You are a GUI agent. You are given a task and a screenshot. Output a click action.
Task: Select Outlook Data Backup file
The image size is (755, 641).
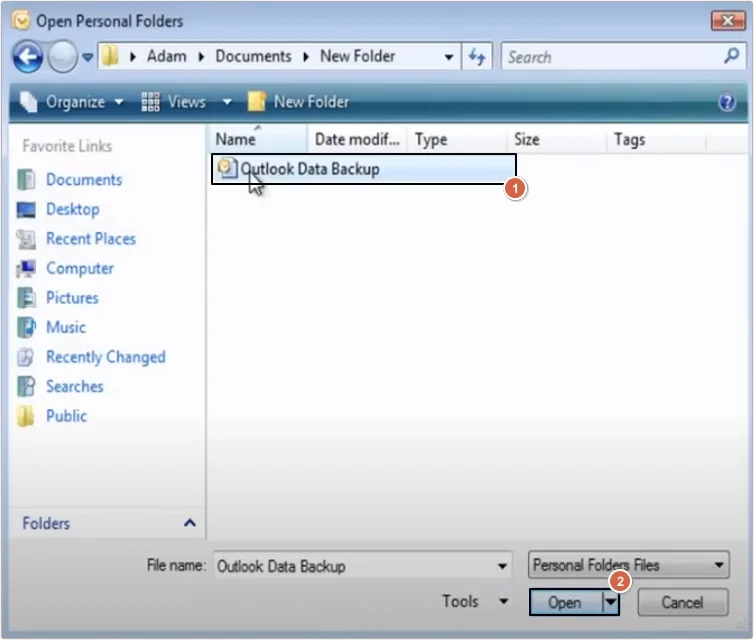click(x=364, y=169)
